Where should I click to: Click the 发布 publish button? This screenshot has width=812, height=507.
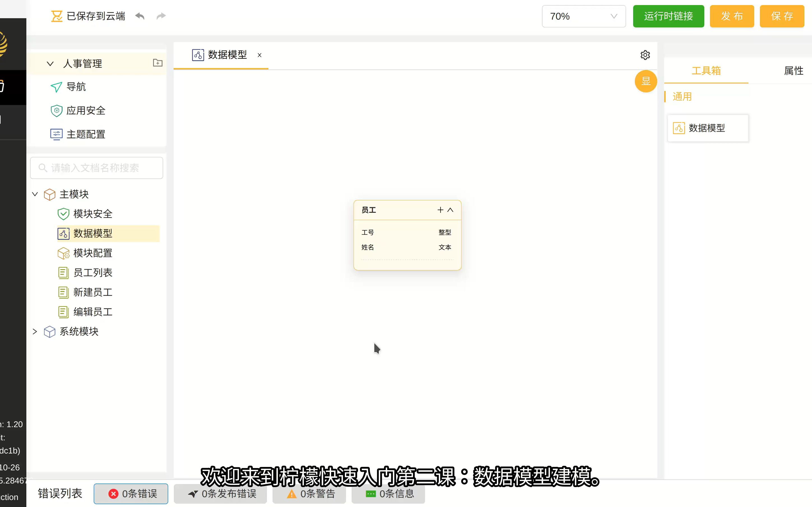732,16
